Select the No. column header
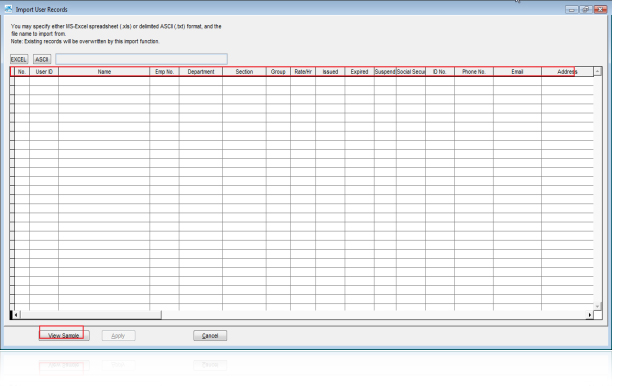The width and height of the screenshot is (622, 386). 22,72
